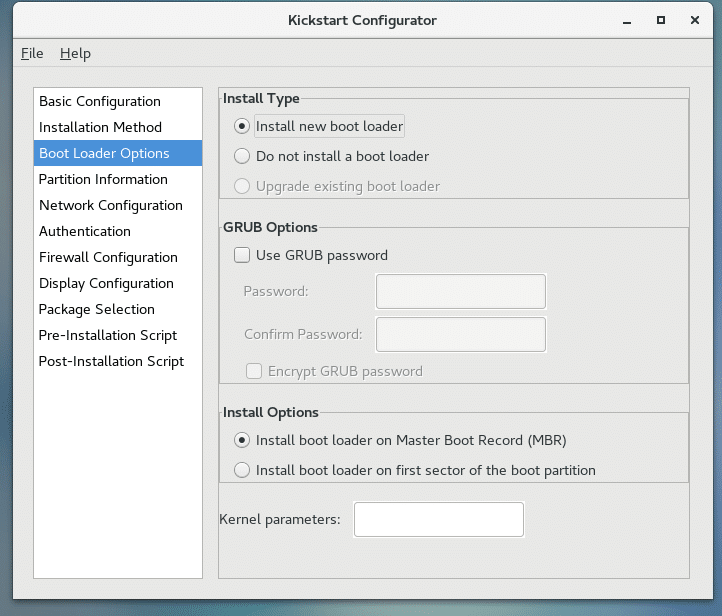
Task: Click the Kernel parameters text field
Action: pyautogui.click(x=438, y=519)
